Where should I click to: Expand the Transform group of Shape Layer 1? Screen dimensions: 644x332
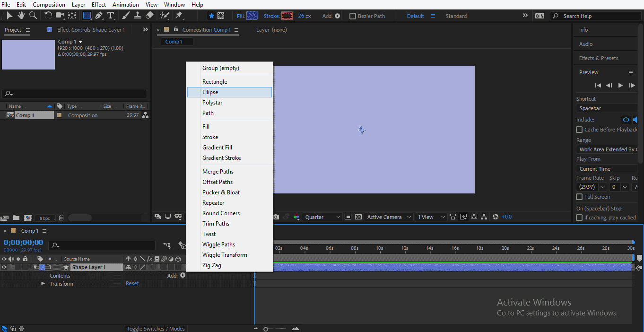pyautogui.click(x=43, y=283)
